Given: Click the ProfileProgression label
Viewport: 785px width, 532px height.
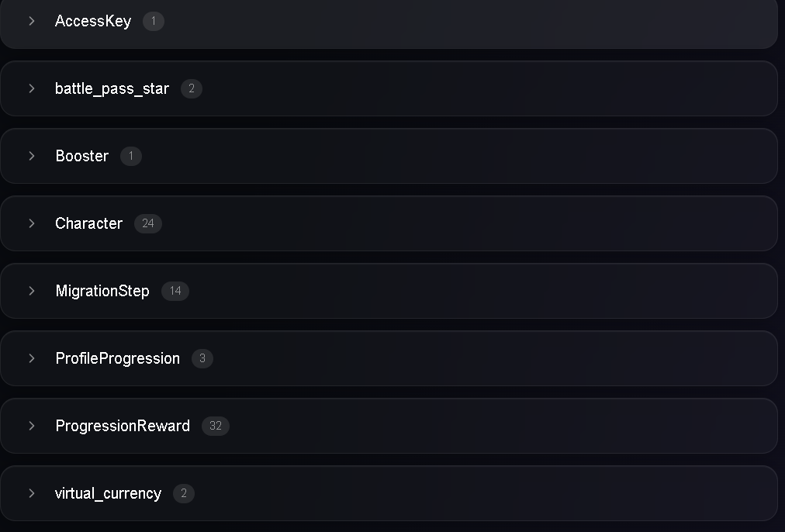Looking at the screenshot, I should [x=118, y=359].
